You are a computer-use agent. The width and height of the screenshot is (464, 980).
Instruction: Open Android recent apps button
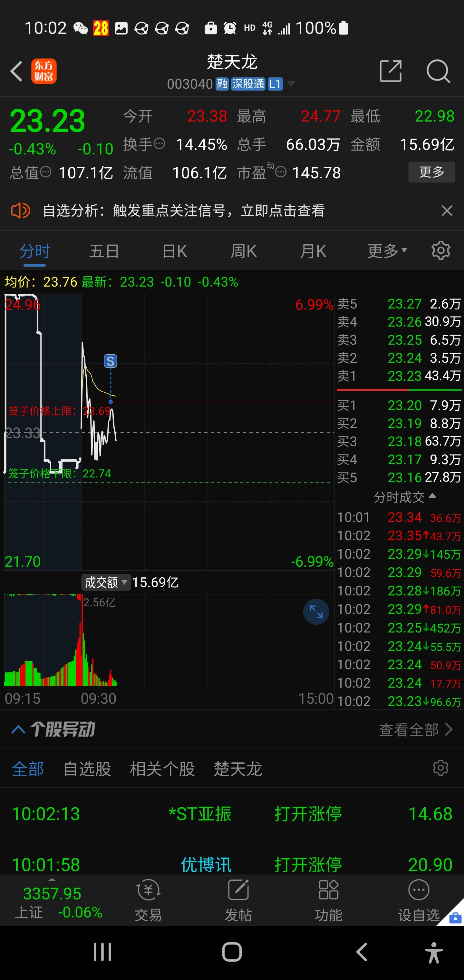102,952
